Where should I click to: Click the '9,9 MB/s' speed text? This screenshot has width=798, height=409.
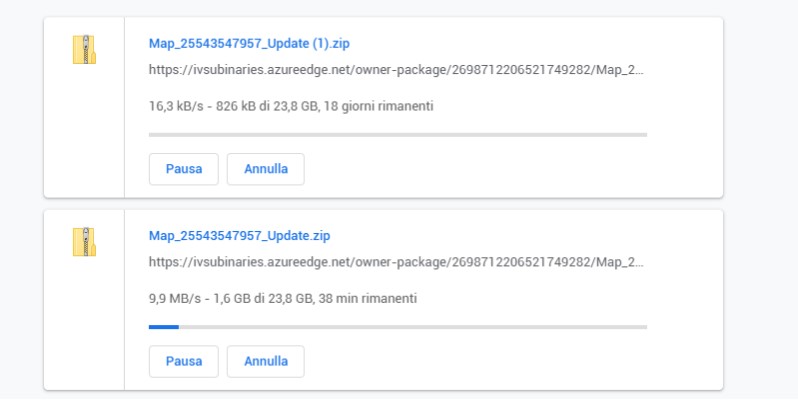pyautogui.click(x=175, y=299)
